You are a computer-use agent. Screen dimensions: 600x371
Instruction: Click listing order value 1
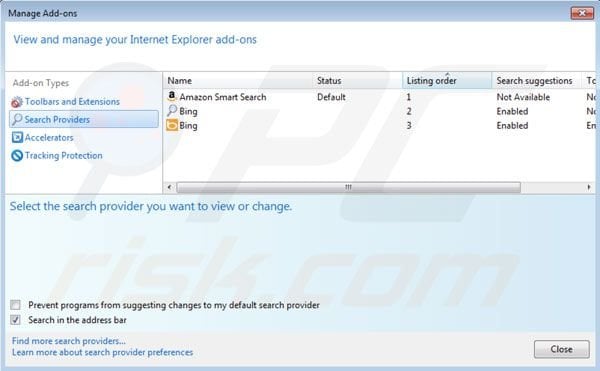(409, 97)
